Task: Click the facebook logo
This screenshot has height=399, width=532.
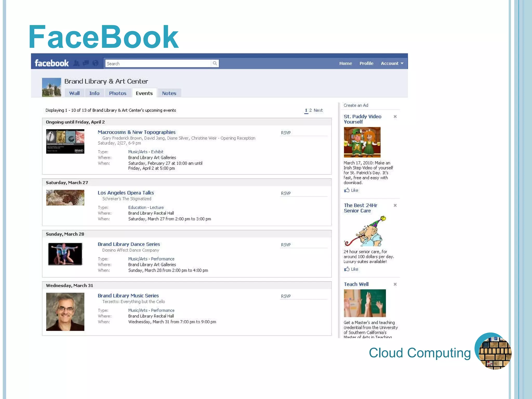Action: (52, 63)
